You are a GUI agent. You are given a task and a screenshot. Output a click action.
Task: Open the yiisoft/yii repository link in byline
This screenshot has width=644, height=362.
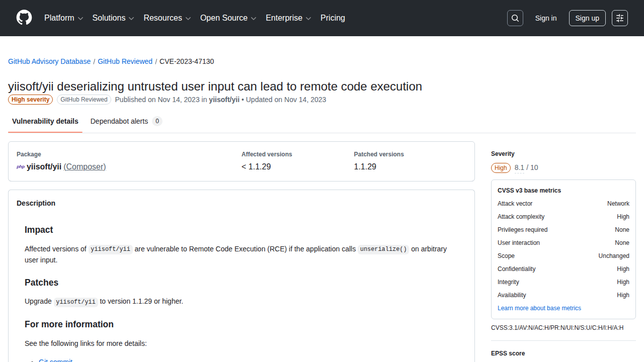tap(224, 100)
